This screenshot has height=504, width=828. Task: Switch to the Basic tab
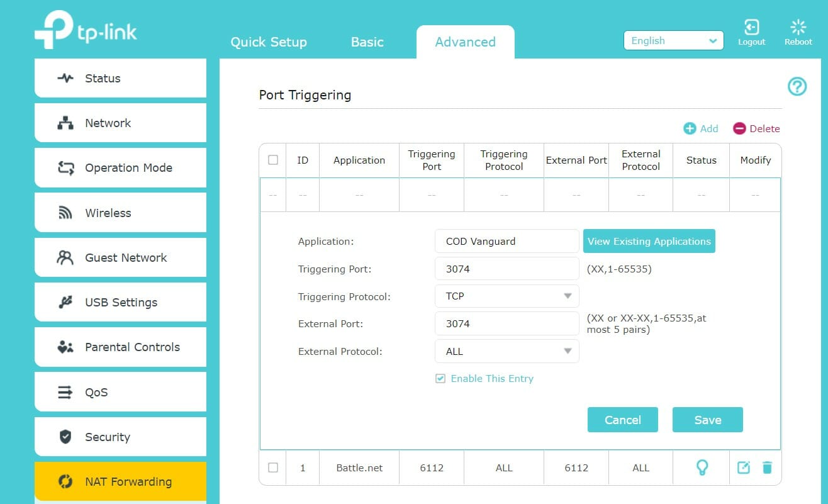367,42
